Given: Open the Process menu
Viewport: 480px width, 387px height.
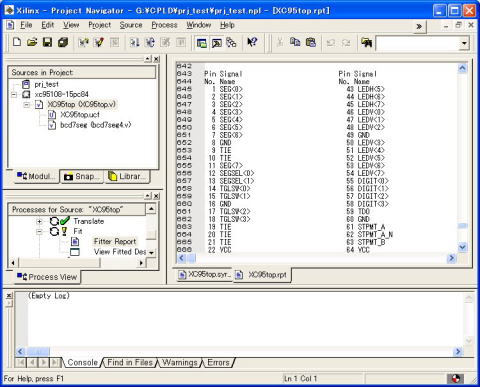Looking at the screenshot, I should click(x=164, y=25).
